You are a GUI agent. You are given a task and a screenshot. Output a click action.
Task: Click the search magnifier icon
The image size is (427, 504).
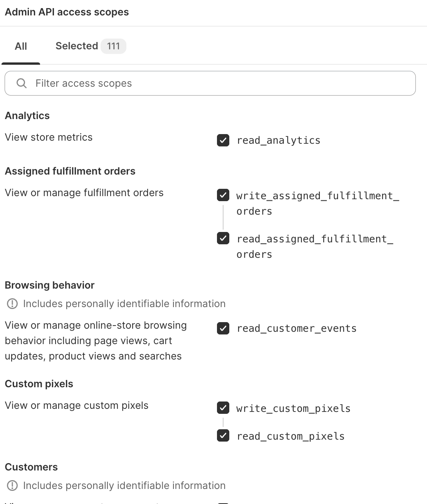pos(22,83)
